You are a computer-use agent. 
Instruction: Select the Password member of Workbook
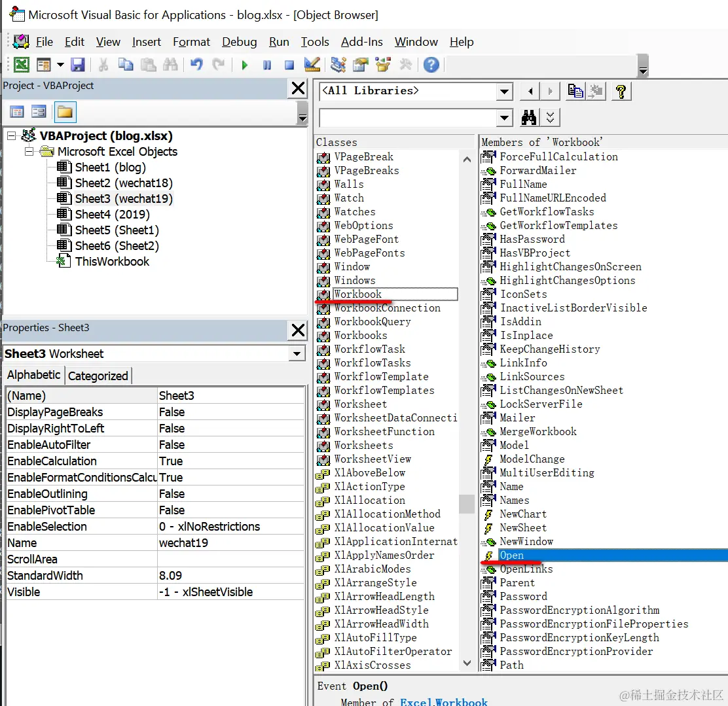[523, 597]
